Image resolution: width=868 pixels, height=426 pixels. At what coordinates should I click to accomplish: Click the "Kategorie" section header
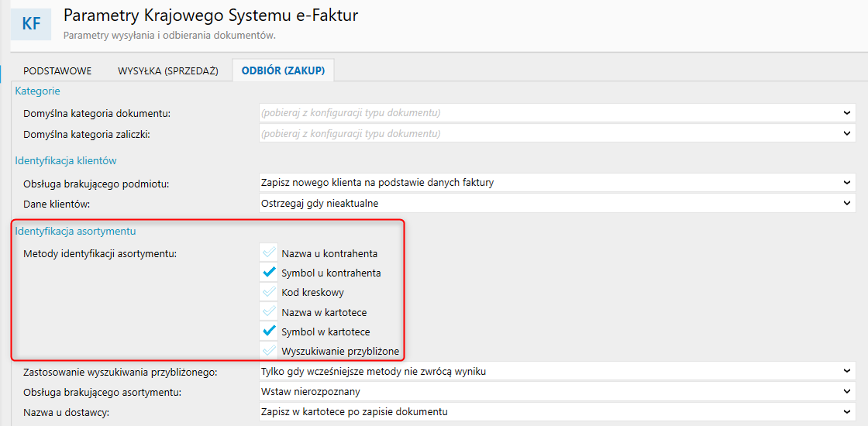37,91
